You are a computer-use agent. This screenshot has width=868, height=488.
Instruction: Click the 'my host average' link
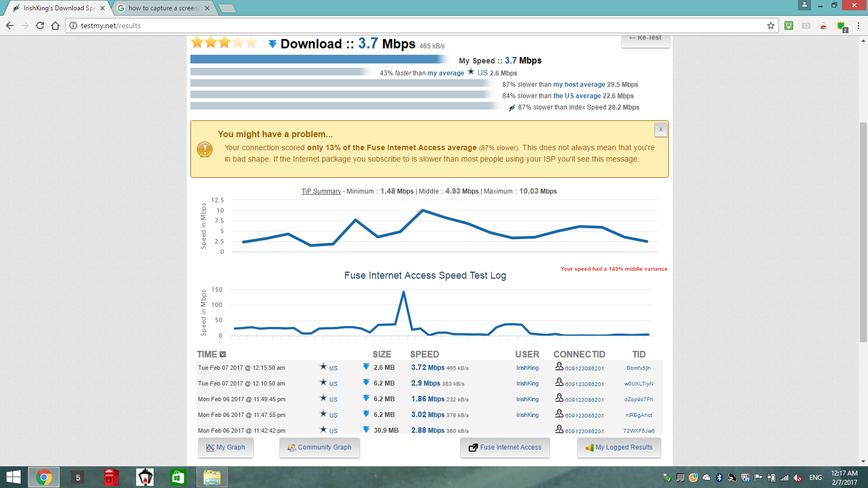pyautogui.click(x=579, y=85)
